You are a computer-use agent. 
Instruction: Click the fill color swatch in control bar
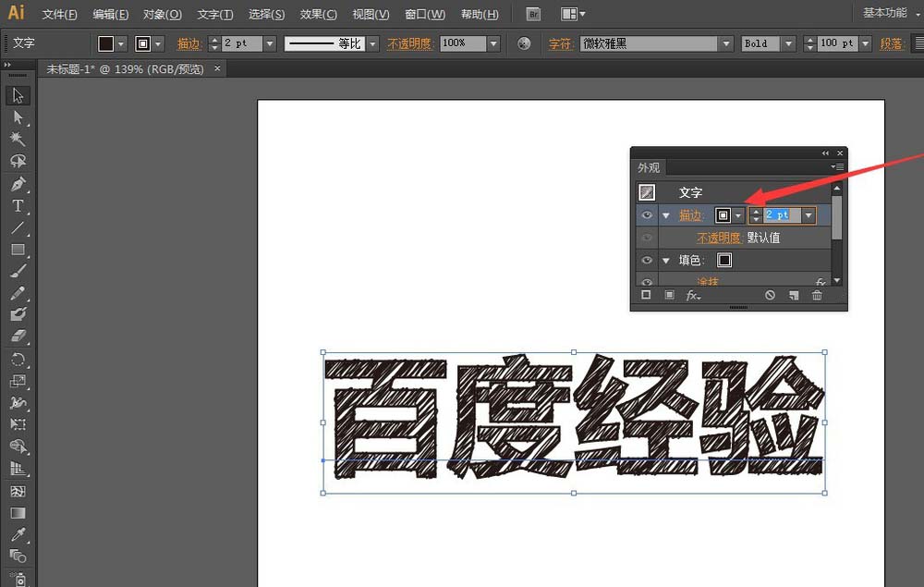click(106, 43)
